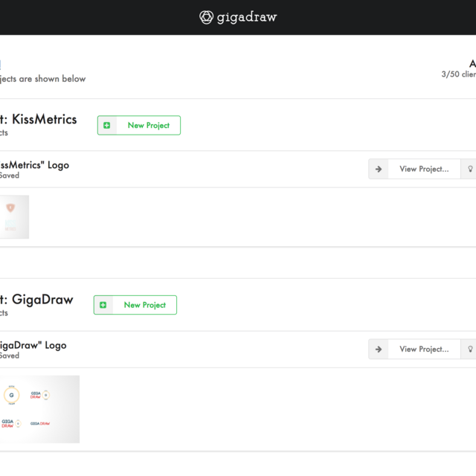Click Saved status under KissMetrics Logo
Screen dimensions: 476x476
[x=10, y=176]
